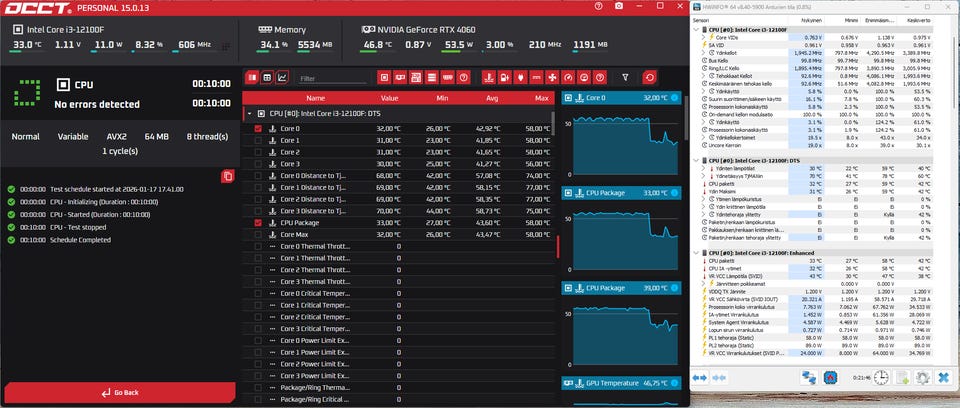Open the HWiNFO sensor clock timer
The height and width of the screenshot is (408, 960).
(x=880, y=377)
